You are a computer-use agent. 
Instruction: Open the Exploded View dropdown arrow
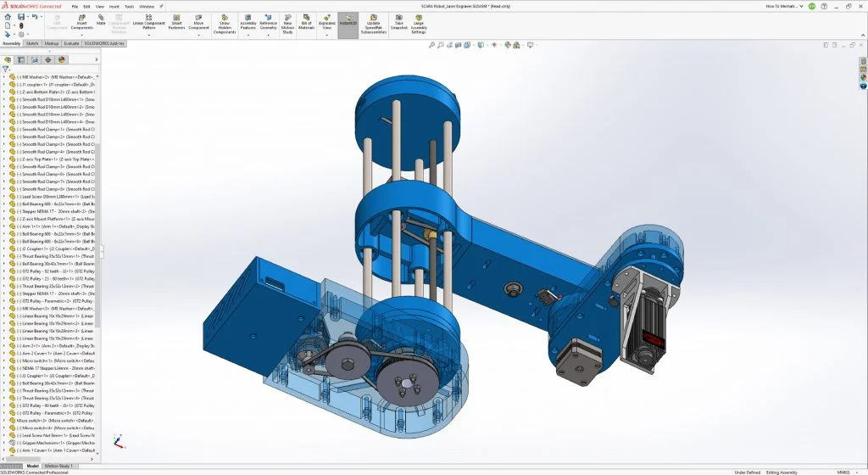coord(326,32)
